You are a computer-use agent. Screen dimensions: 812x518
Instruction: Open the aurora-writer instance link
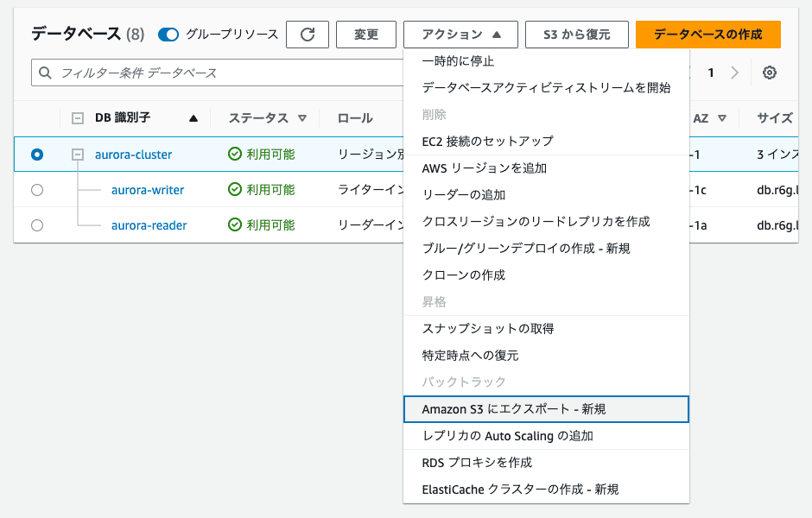148,190
